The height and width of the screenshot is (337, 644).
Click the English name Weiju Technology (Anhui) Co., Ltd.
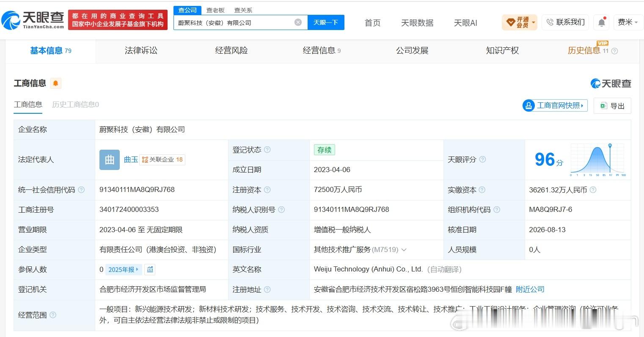click(368, 269)
